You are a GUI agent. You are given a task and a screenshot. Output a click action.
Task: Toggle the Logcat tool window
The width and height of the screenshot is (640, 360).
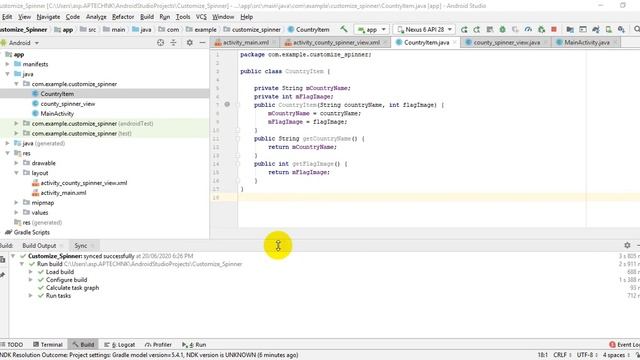coord(119,344)
